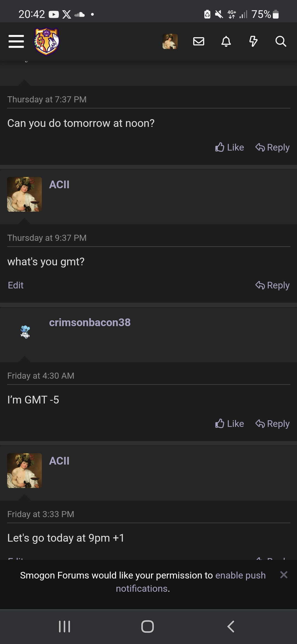This screenshot has width=297, height=644.
Task: Open ACII profile above 9:37 PM post
Action: (59, 184)
